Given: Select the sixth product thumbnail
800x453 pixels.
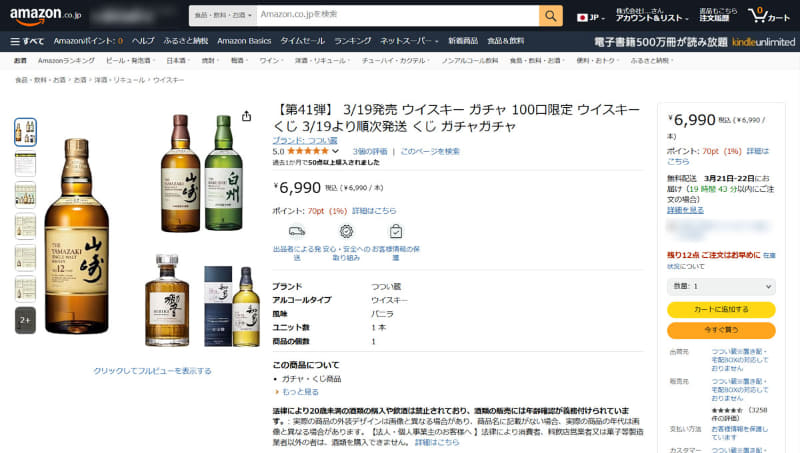Looking at the screenshot, I should pyautogui.click(x=25, y=289).
